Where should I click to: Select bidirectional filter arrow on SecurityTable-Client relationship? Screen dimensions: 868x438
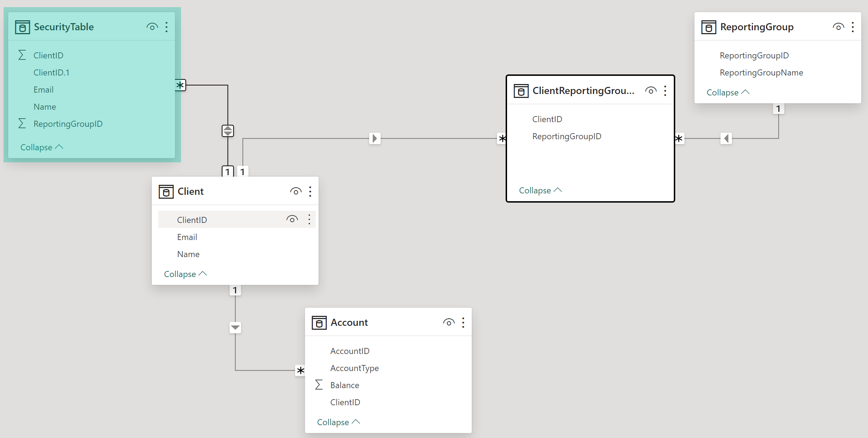(x=228, y=131)
